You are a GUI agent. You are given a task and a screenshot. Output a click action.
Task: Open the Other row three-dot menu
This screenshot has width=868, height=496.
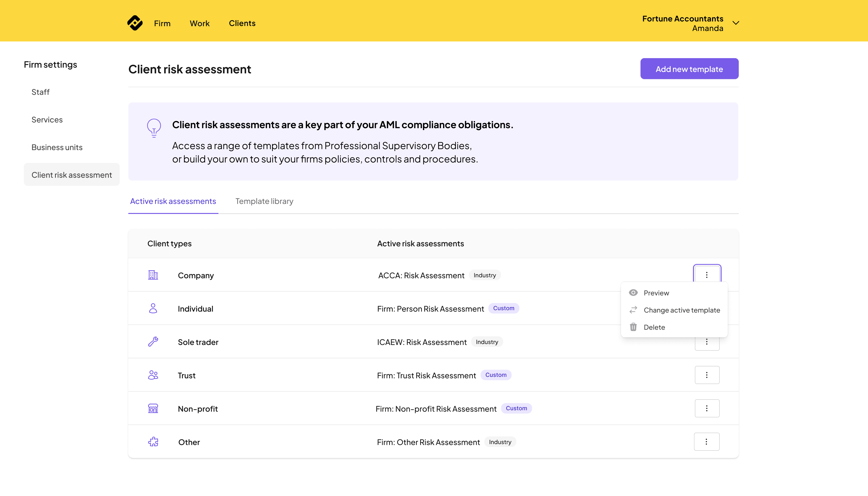tap(706, 441)
